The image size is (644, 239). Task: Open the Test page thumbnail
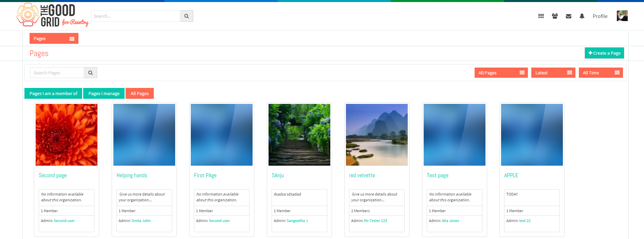(x=455, y=135)
